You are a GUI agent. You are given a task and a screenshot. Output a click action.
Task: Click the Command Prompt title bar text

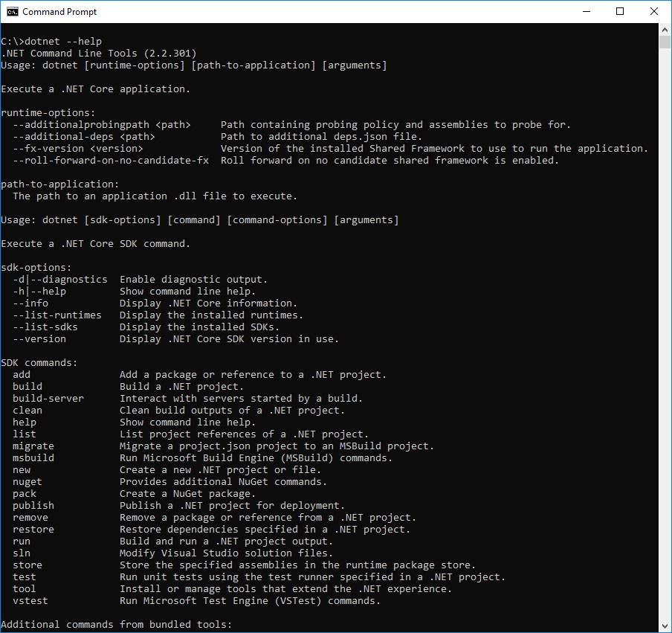click(x=59, y=12)
